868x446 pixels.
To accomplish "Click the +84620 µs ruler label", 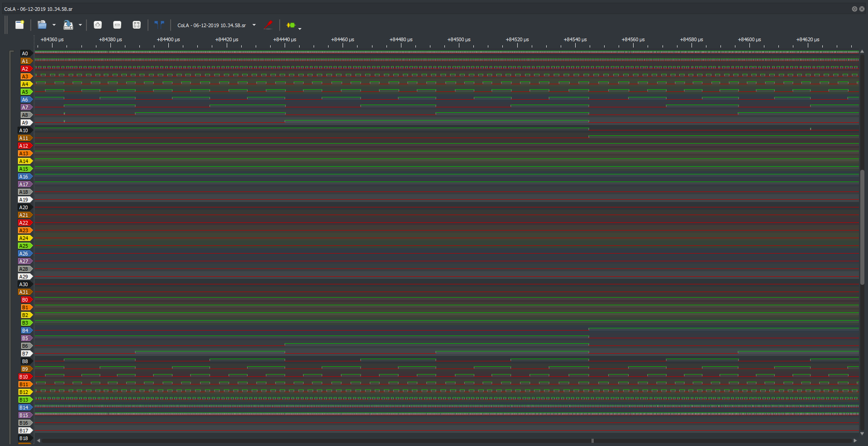I will (x=808, y=39).
